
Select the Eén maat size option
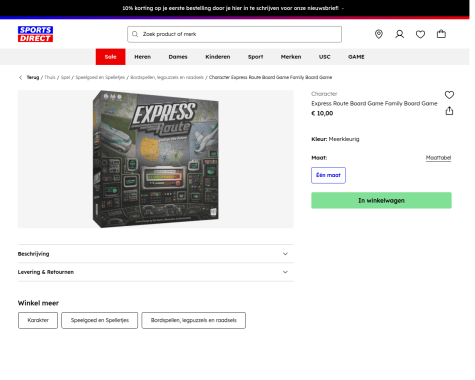pos(328,175)
